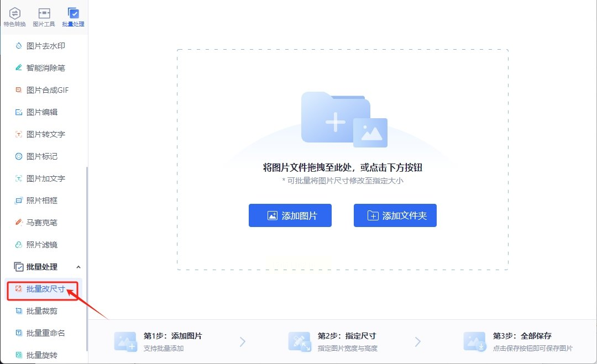Click the 将图片文件拖拽至此处 heading text
Viewport: 597px width, 364px height.
[343, 167]
